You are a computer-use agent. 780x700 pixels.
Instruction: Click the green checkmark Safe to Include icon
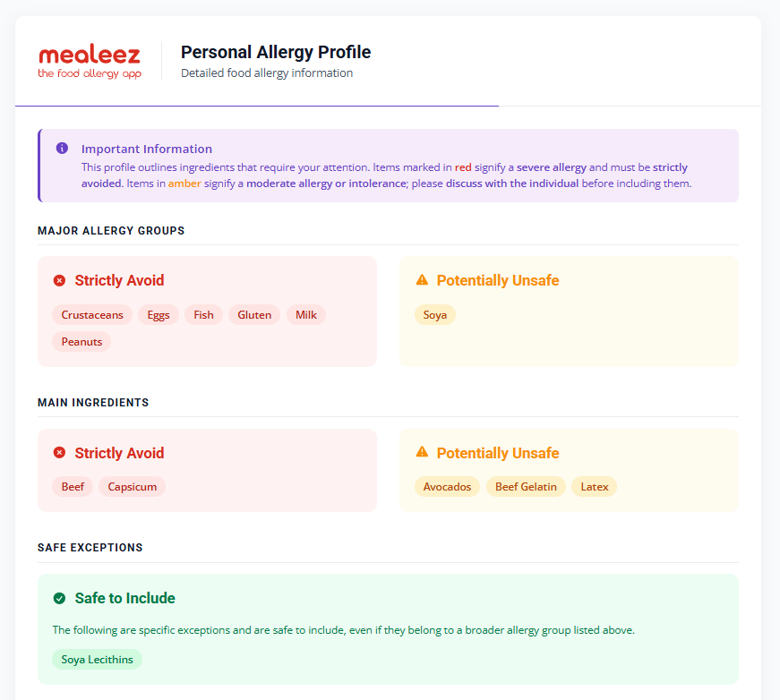point(60,598)
